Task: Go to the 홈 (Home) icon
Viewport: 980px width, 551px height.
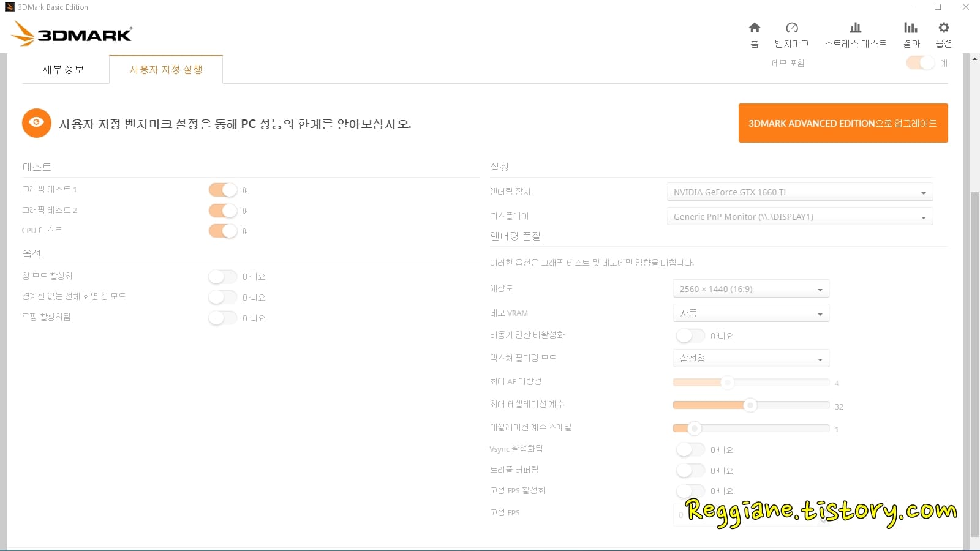Action: (x=755, y=28)
